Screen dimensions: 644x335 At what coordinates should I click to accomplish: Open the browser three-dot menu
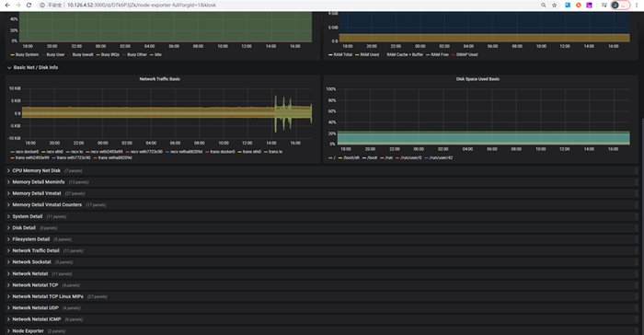click(x=637, y=5)
